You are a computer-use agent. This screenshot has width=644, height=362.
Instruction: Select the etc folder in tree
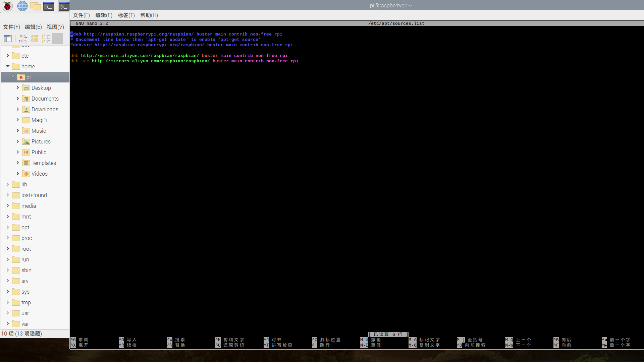25,56
